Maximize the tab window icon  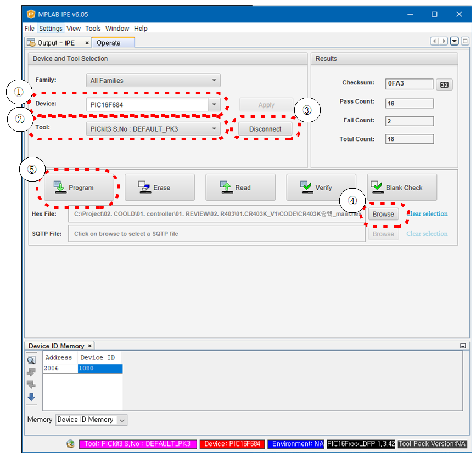[465, 41]
